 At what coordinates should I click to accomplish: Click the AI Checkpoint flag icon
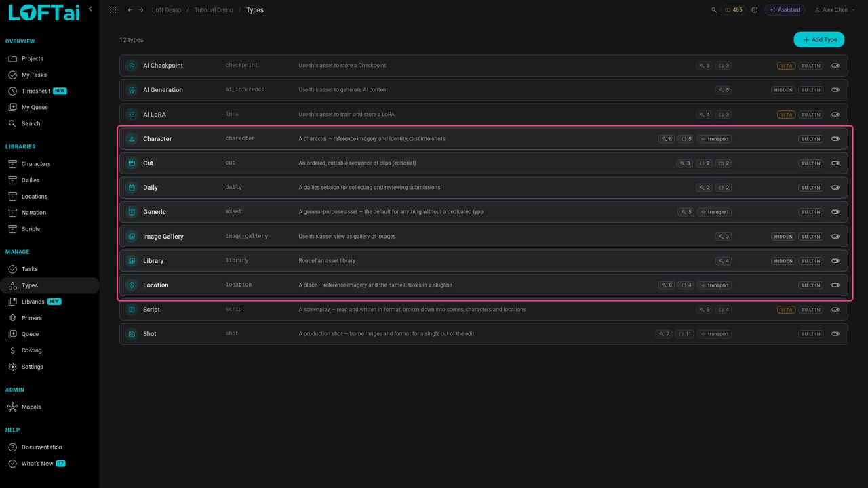132,66
